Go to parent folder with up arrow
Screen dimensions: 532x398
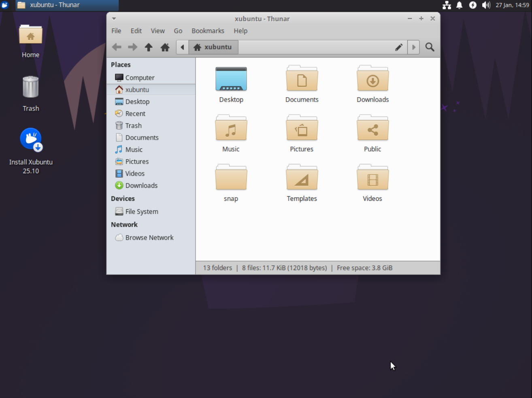click(149, 47)
